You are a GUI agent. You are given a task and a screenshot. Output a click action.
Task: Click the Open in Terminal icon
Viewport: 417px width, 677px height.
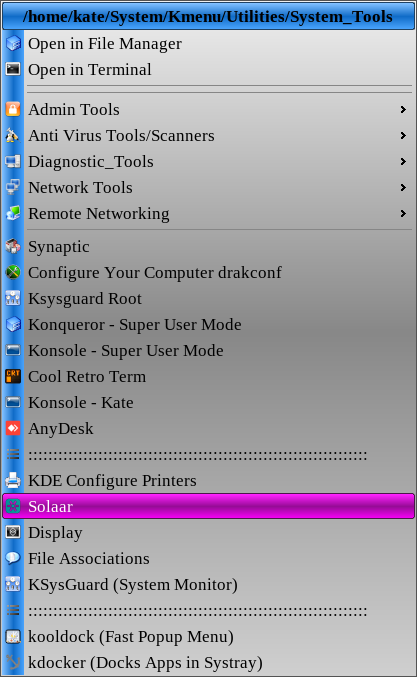pos(13,69)
